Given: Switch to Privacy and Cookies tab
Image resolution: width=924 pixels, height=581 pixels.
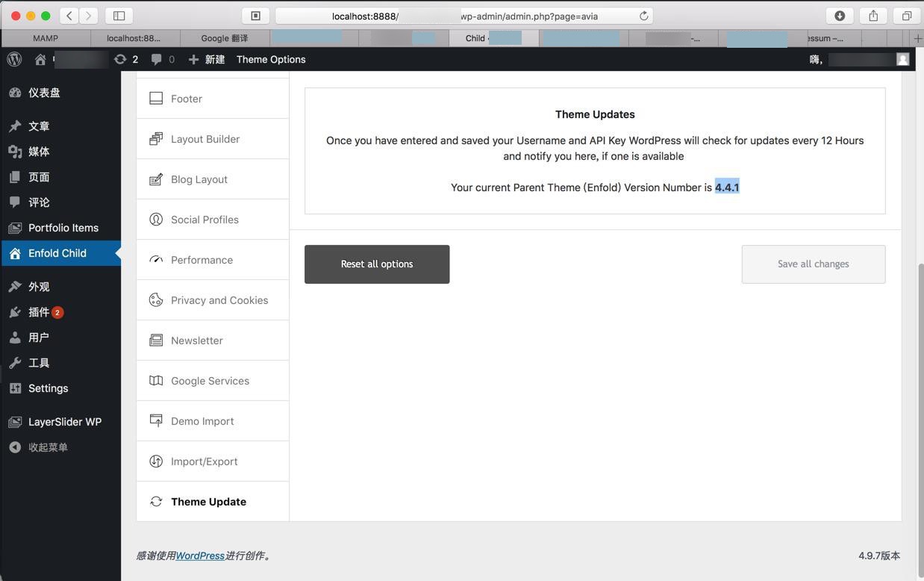Looking at the screenshot, I should tap(213, 300).
